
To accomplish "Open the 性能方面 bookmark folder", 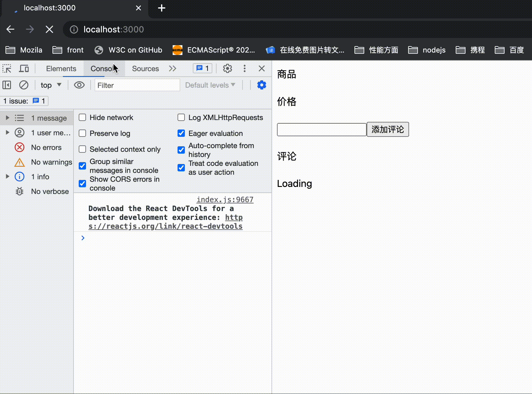I will coord(376,50).
